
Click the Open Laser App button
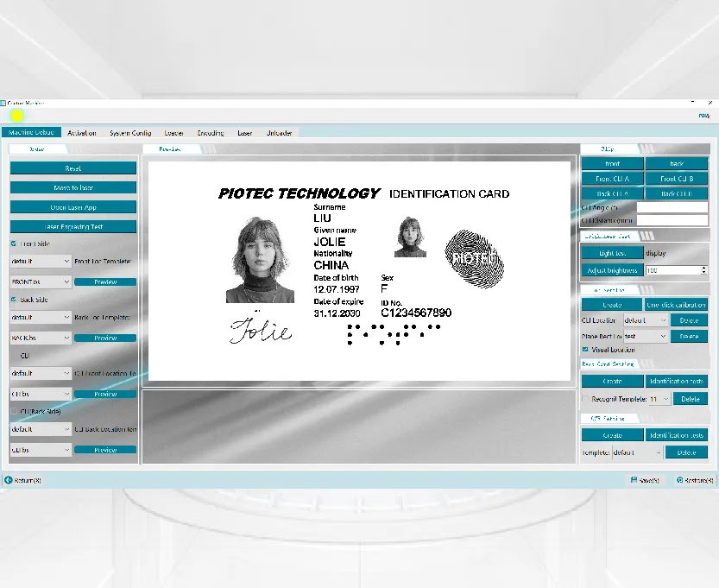point(73,207)
